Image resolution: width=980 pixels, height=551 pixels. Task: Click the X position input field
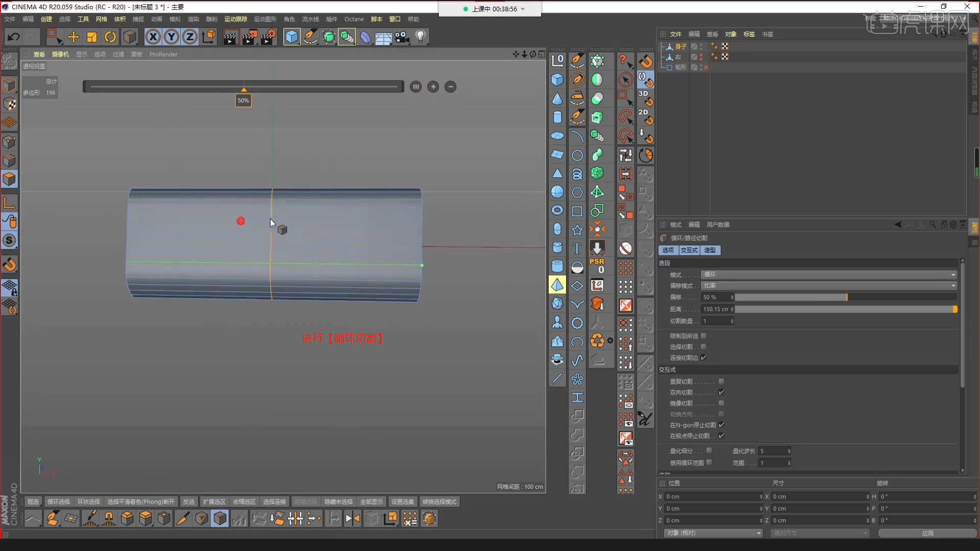click(713, 496)
